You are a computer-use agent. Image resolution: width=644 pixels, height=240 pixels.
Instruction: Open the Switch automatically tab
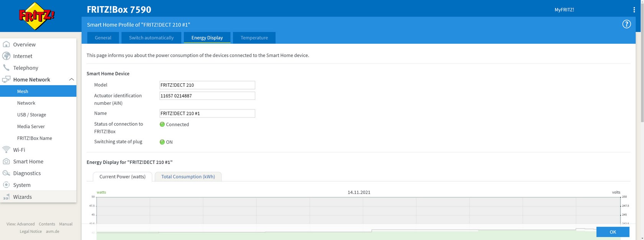point(151,38)
